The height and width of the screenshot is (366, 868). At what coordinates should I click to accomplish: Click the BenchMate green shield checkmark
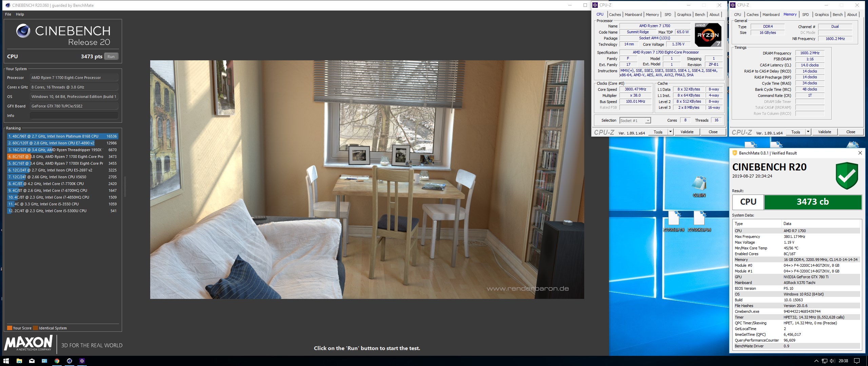[847, 176]
